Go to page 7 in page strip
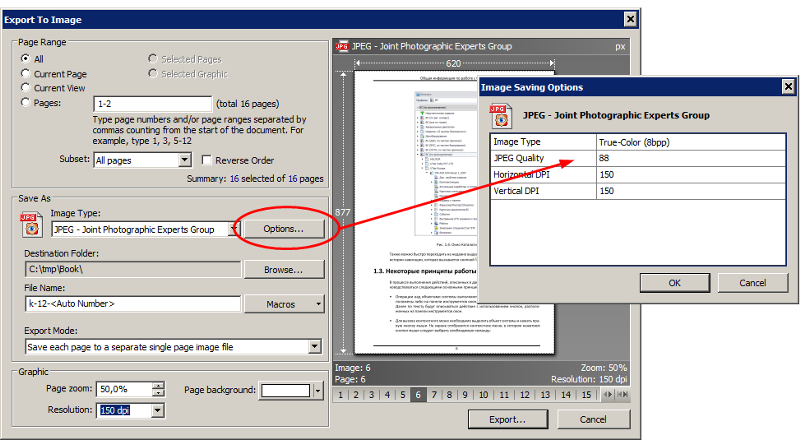The height and width of the screenshot is (440, 800). click(x=437, y=395)
